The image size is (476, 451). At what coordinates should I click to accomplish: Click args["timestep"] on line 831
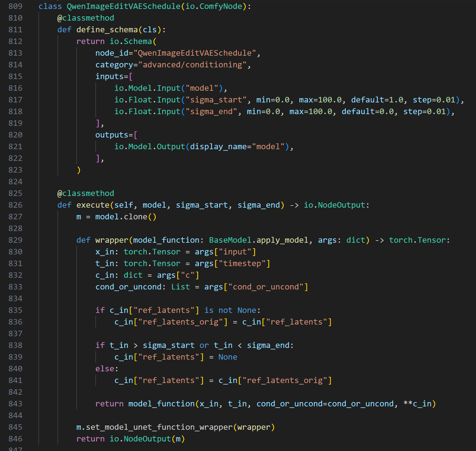pyautogui.click(x=233, y=263)
